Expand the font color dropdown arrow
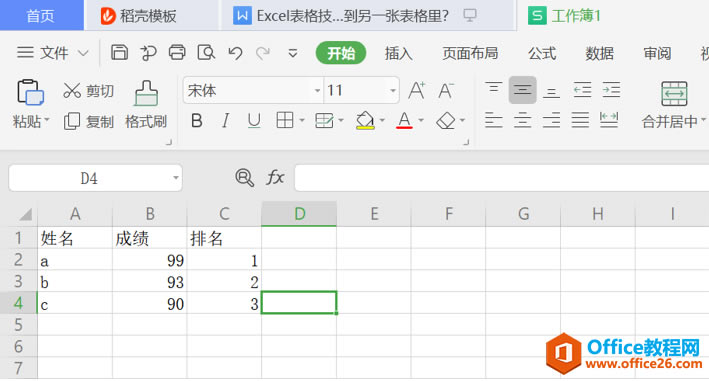Viewport: 709px width, 381px height. (421, 120)
